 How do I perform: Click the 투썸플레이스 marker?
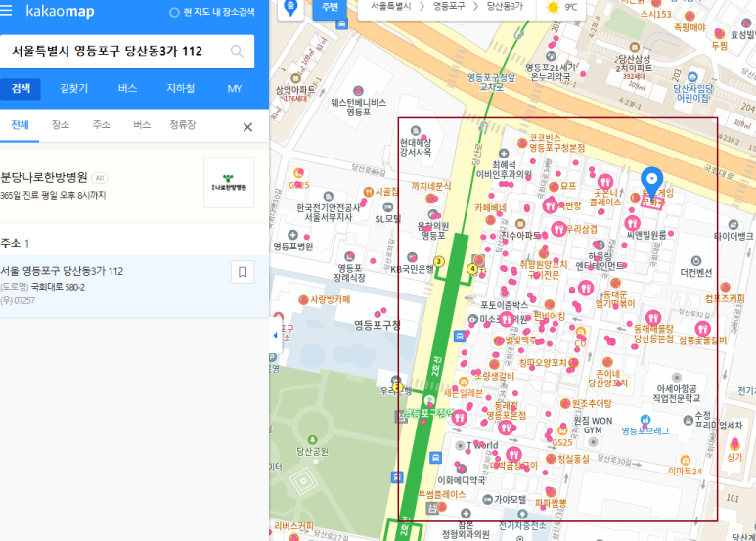(x=441, y=506)
